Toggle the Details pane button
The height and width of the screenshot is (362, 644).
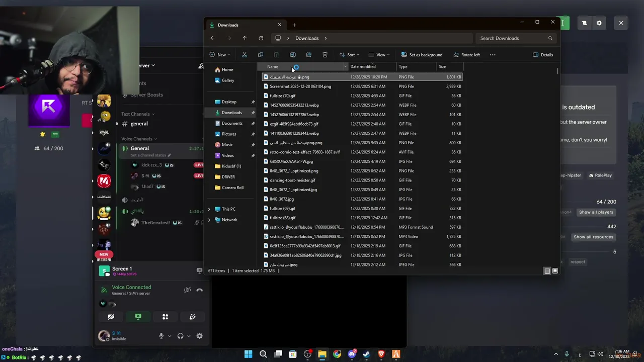[x=543, y=55]
